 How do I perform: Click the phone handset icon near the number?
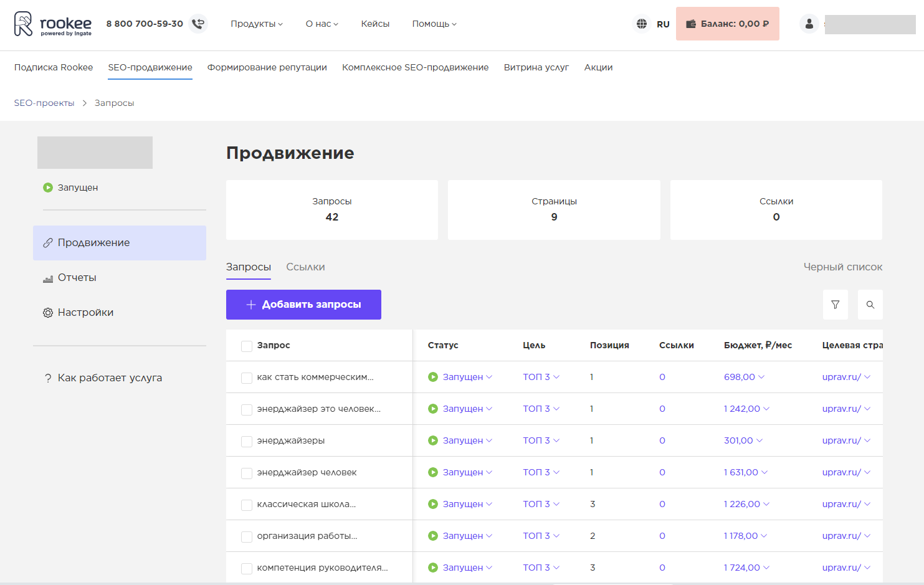point(198,24)
